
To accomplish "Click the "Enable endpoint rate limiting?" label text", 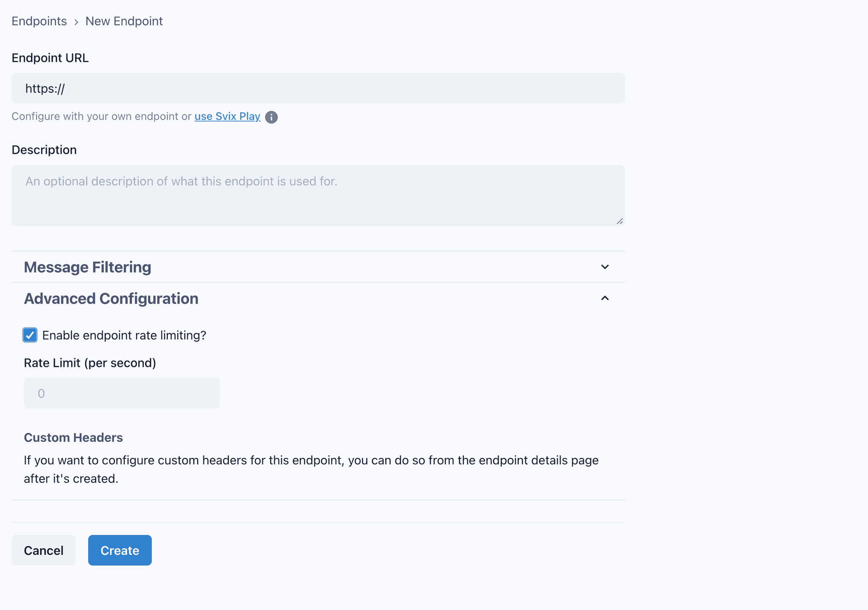I will point(124,335).
